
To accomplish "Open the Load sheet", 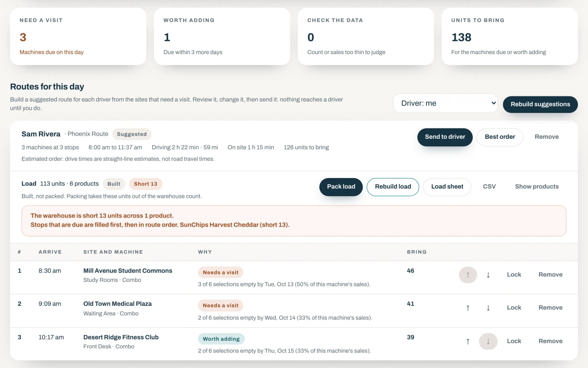I will pos(447,187).
